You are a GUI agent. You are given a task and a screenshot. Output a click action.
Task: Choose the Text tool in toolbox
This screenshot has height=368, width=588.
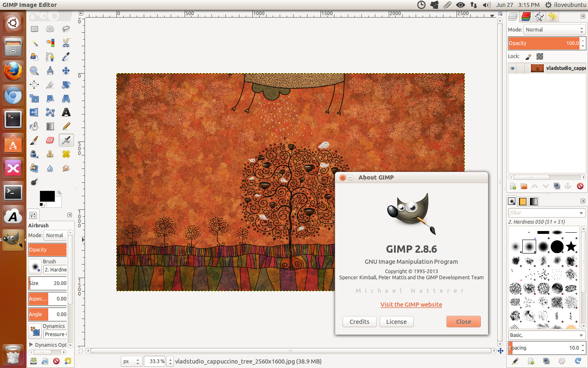pyautogui.click(x=66, y=112)
